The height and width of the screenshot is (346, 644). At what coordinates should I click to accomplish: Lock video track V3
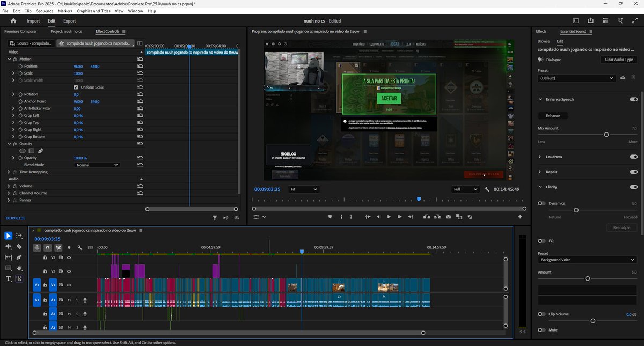click(45, 257)
